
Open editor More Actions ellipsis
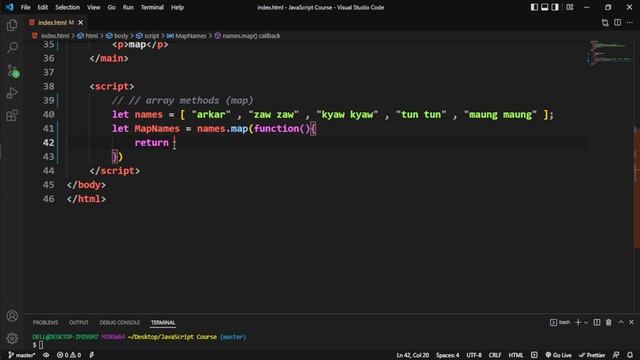(x=630, y=23)
